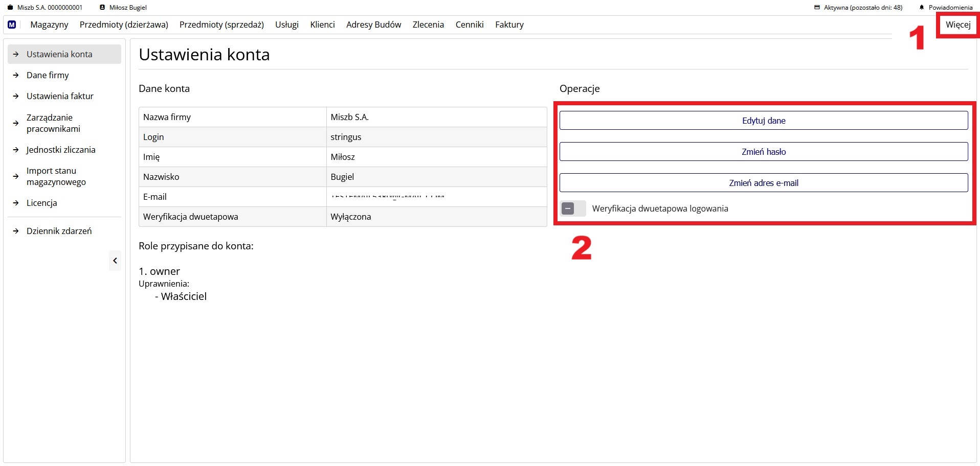
Task: Click the arrow icon beside Dane firmy
Action: click(x=16, y=75)
